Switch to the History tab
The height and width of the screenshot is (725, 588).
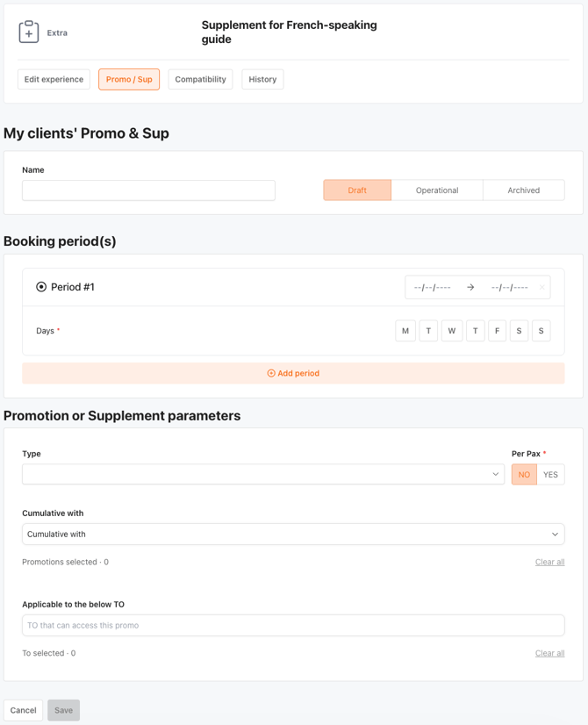pos(262,79)
